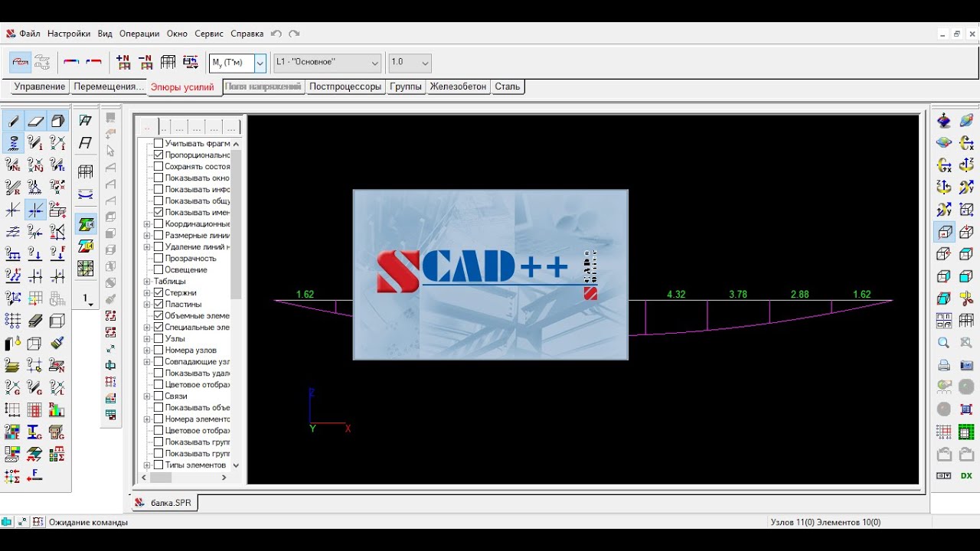Check the 'Освещение' checkbox
Screen dimensions: 980x551
coord(158,269)
